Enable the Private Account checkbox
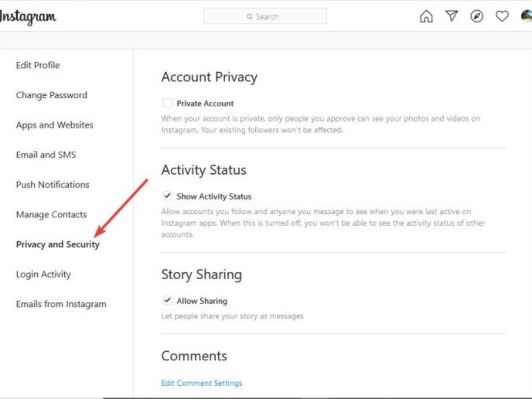The height and width of the screenshot is (399, 532). pyautogui.click(x=167, y=103)
